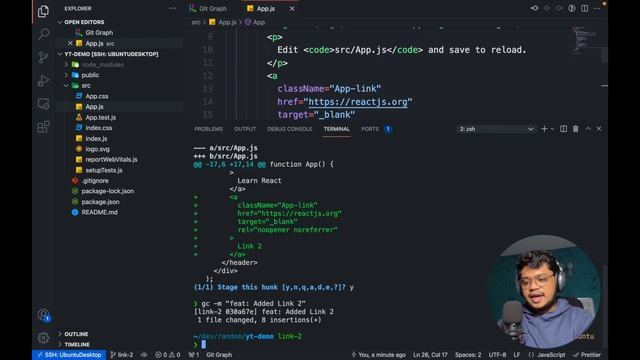Viewport: 640px width, 360px height.
Task: Maximize the panel with up chevron
Action: [x=588, y=129]
